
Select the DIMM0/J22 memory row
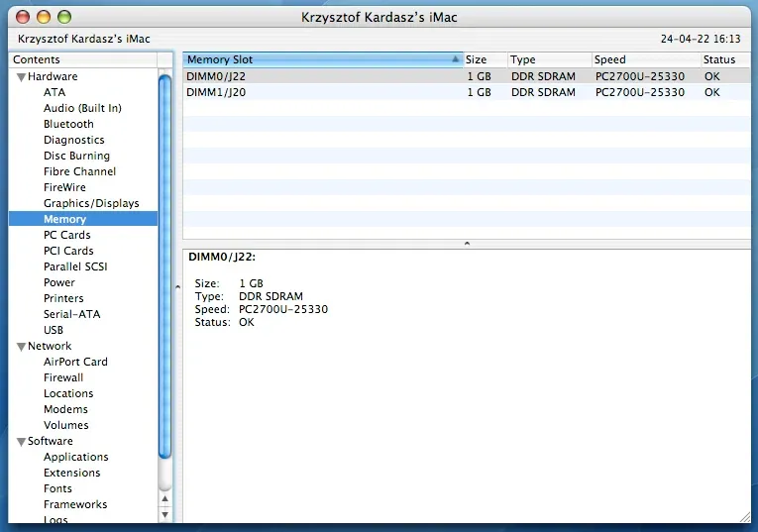pos(467,76)
